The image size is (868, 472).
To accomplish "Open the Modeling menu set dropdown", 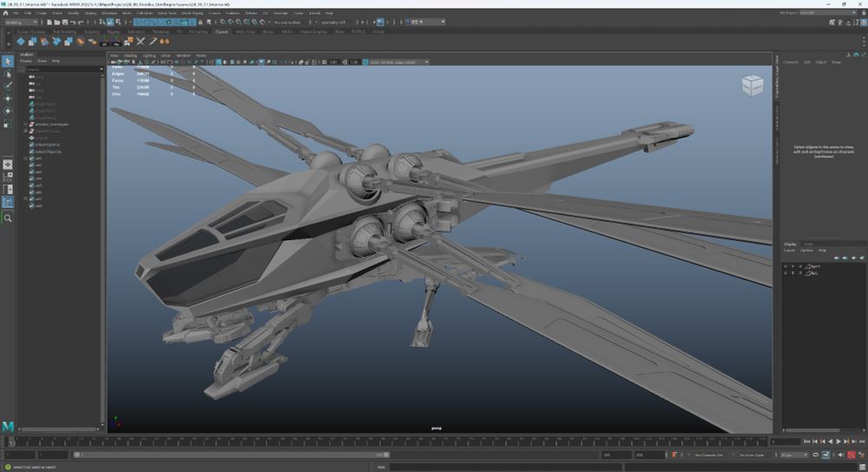I will coord(21,23).
